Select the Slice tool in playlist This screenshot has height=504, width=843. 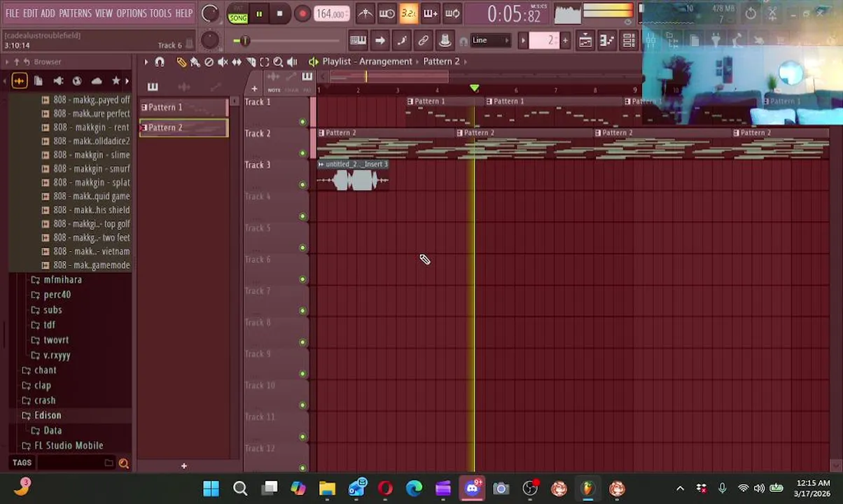(x=251, y=62)
